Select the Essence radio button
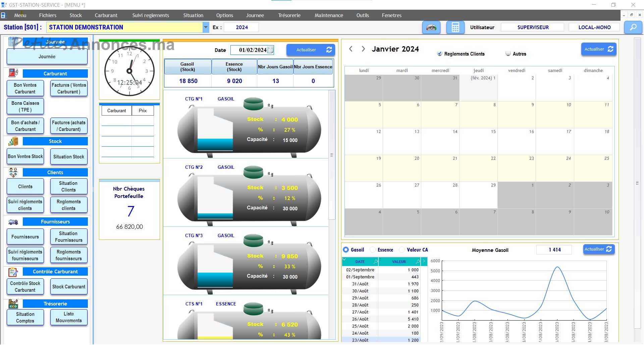The height and width of the screenshot is (345, 644). [372, 250]
